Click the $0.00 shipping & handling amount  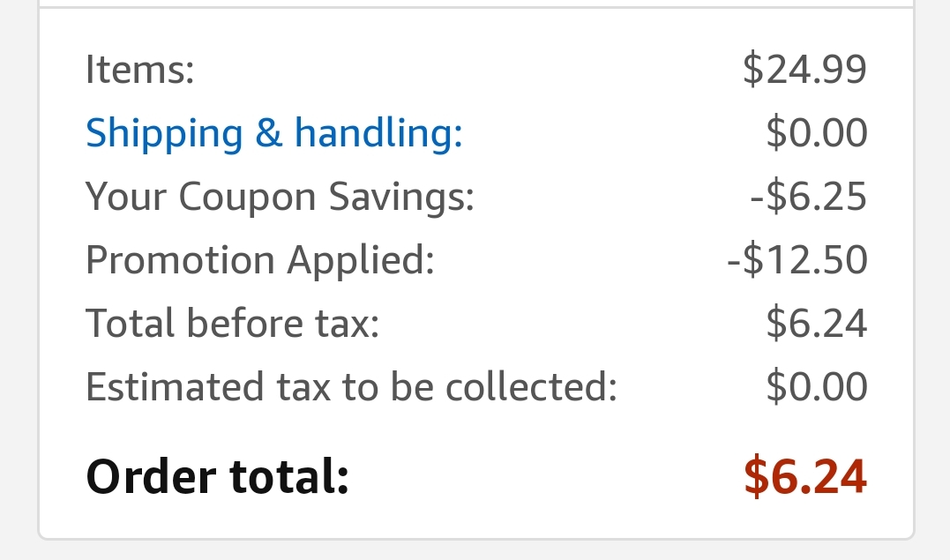click(816, 133)
